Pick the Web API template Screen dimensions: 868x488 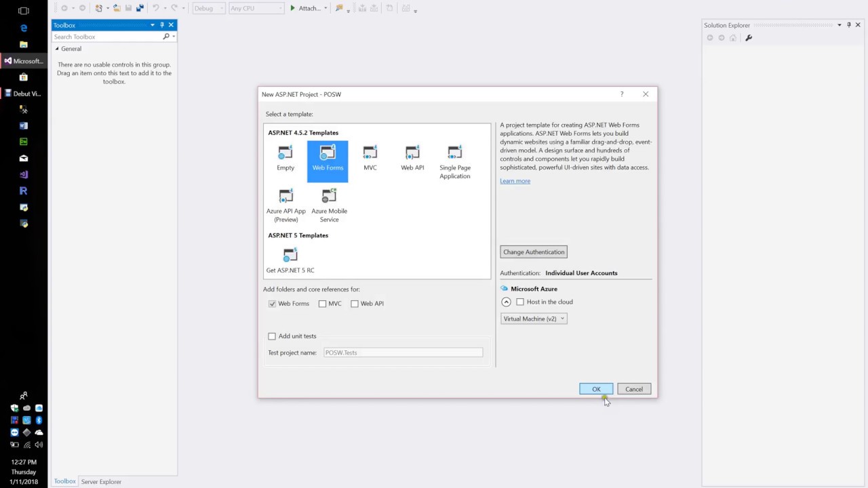click(x=412, y=159)
